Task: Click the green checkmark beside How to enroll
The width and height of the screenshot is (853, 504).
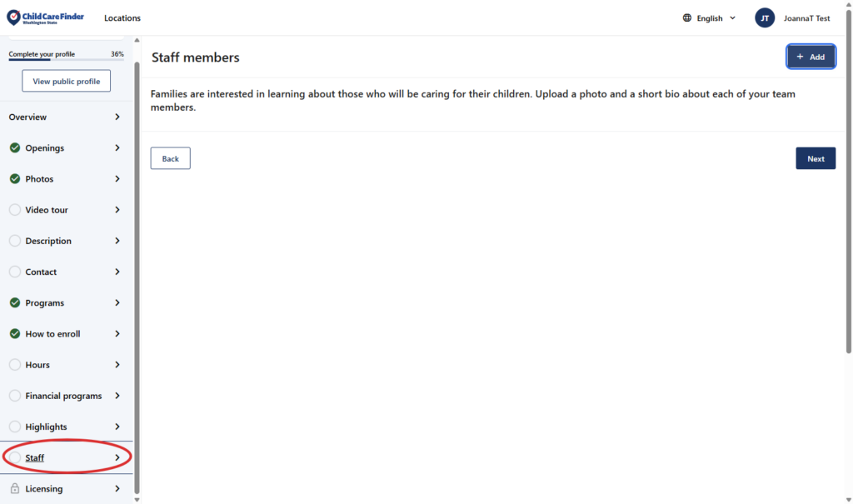Action: click(15, 334)
